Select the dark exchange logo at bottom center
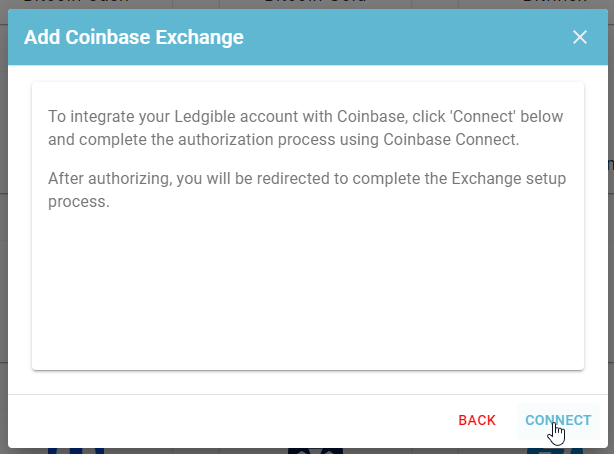Screen dimensions: 614x454 315,451
